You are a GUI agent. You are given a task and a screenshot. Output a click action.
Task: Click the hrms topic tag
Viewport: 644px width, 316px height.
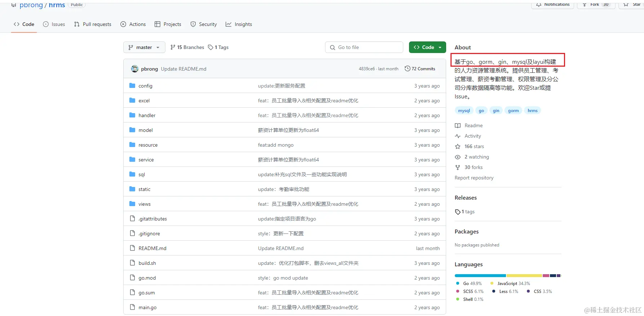532,111
